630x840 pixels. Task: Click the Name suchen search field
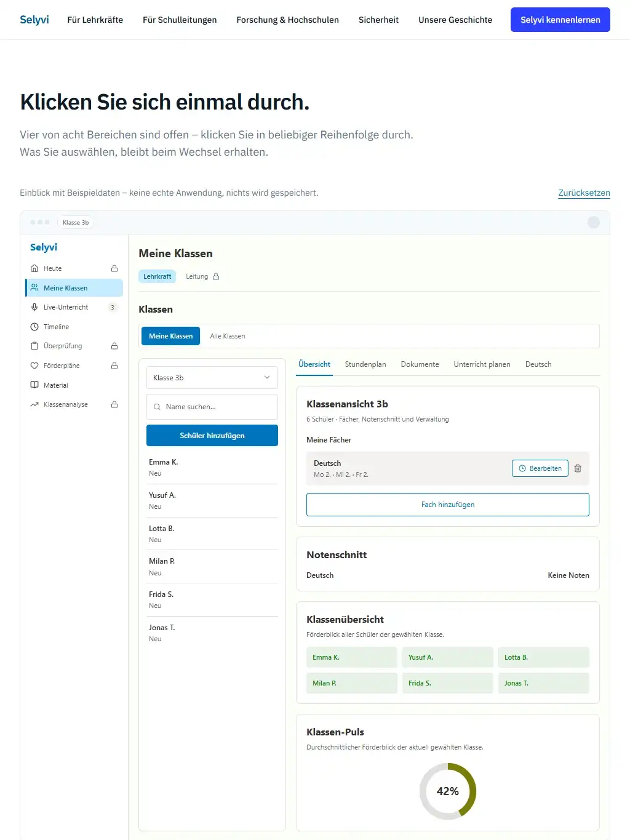[x=212, y=407]
